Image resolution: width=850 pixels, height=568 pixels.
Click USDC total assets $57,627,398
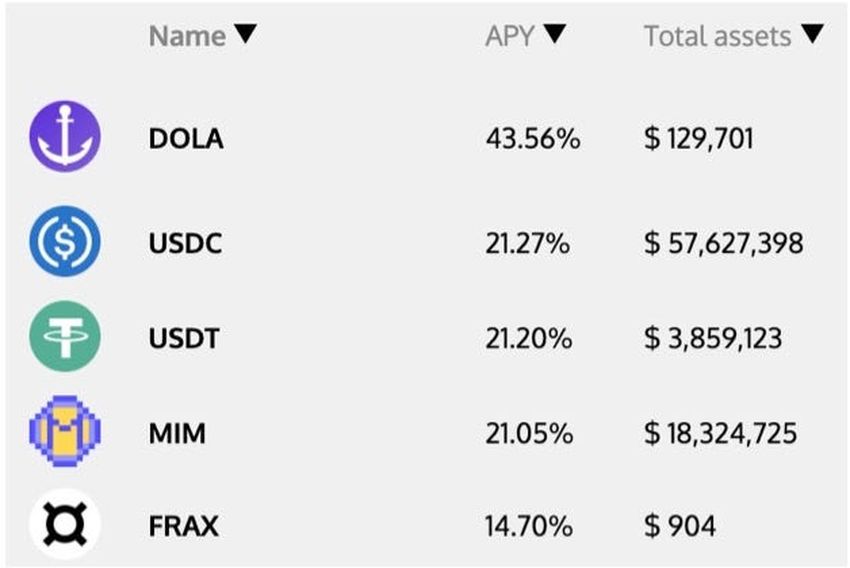(x=723, y=243)
